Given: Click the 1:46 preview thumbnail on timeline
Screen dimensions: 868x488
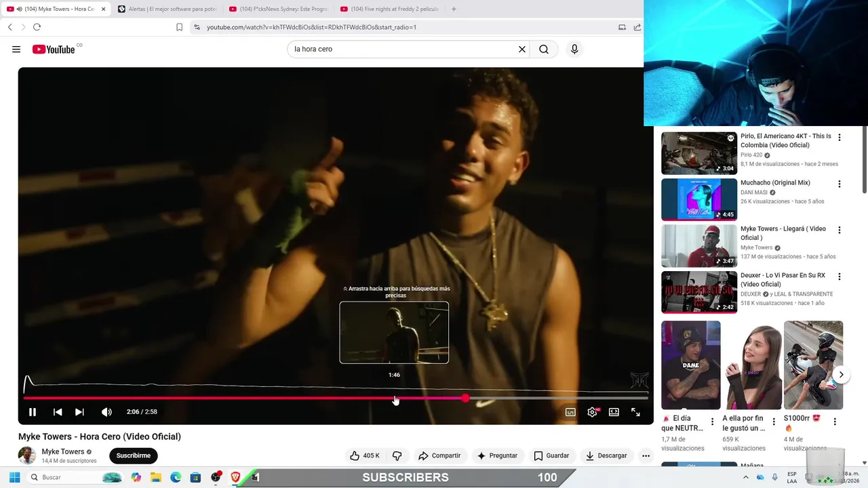Looking at the screenshot, I should [394, 332].
